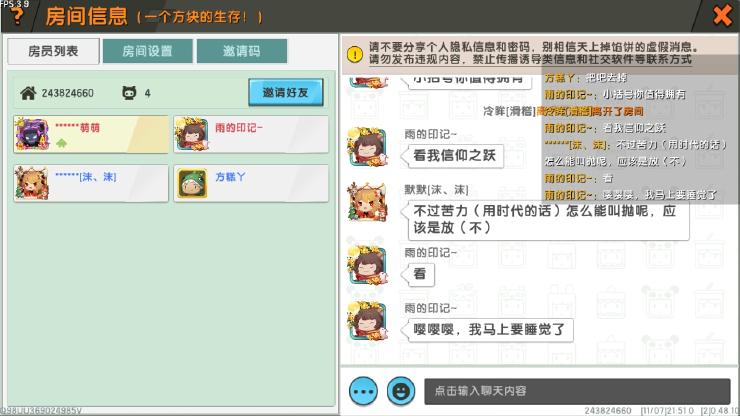The image size is (740, 416).
Task: Select avatar of player 方糕丫
Action: (192, 183)
